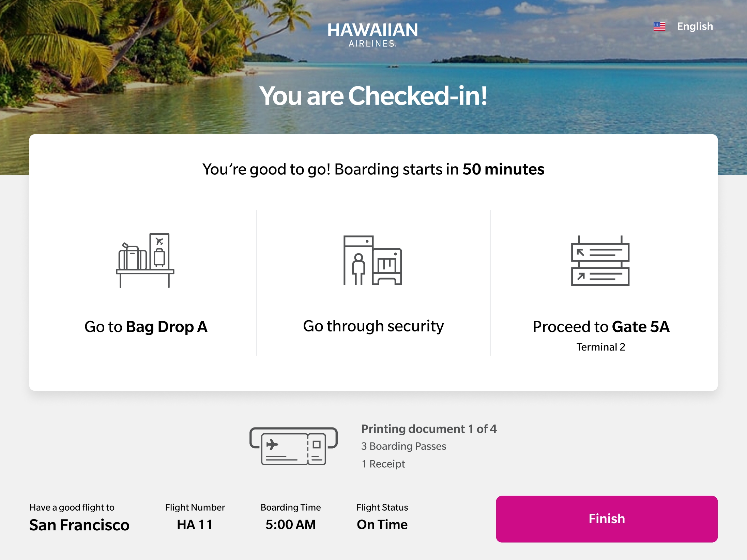Tap the gate direction signs icon
The width and height of the screenshot is (747, 560).
600,261
